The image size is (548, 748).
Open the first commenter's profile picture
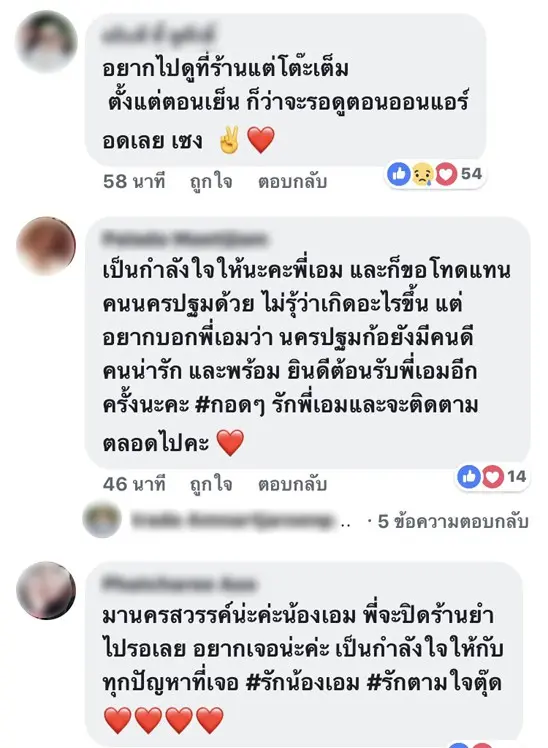click(46, 41)
